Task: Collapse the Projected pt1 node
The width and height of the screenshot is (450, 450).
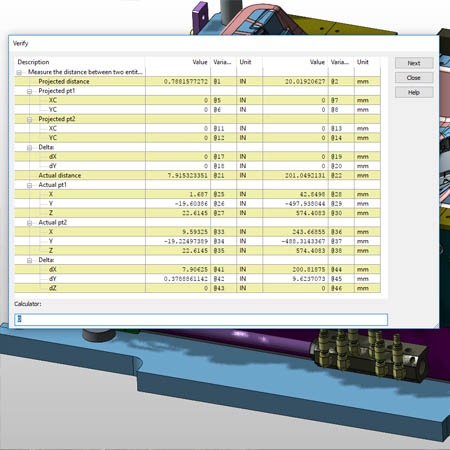Action: 30,91
